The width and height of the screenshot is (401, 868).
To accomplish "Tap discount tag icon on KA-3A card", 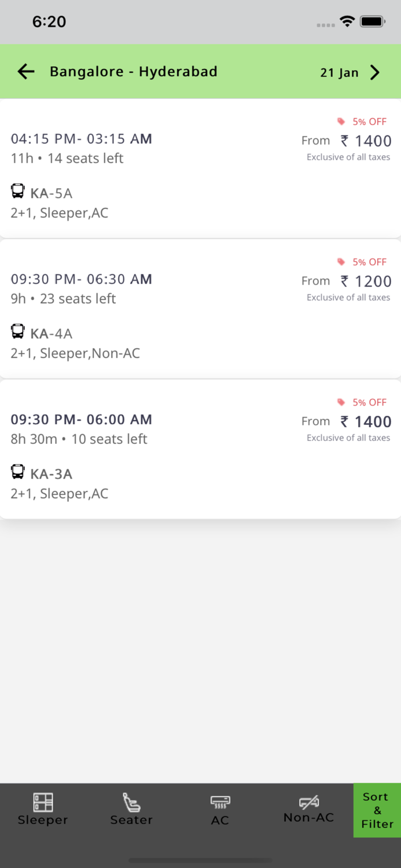I will pos(341,402).
